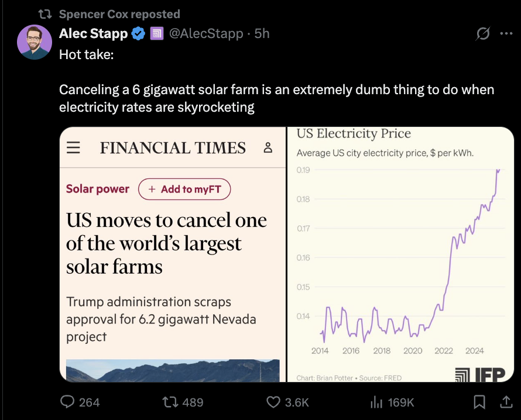The image size is (521, 420).
Task: Click the Grok explain slashed-circle icon
Action: click(x=483, y=33)
